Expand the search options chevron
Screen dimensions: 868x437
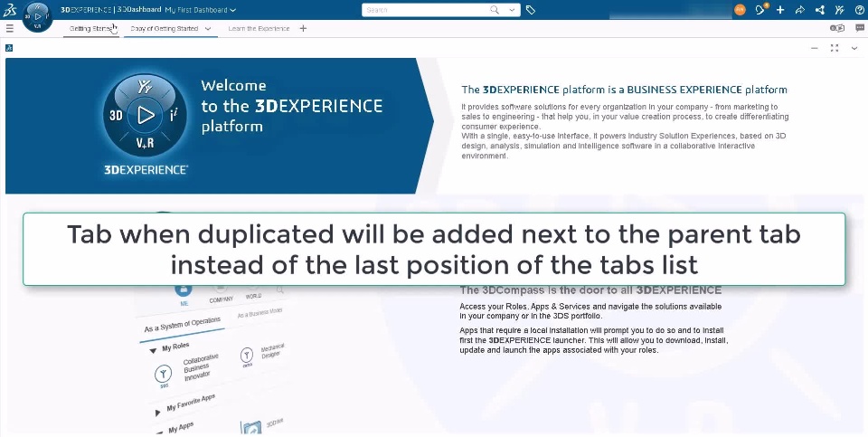coord(512,10)
